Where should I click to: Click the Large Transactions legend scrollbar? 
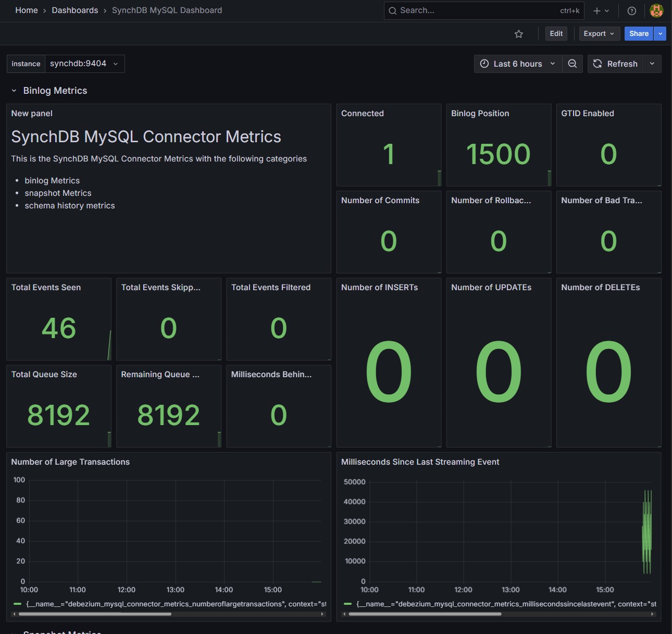click(x=95, y=614)
